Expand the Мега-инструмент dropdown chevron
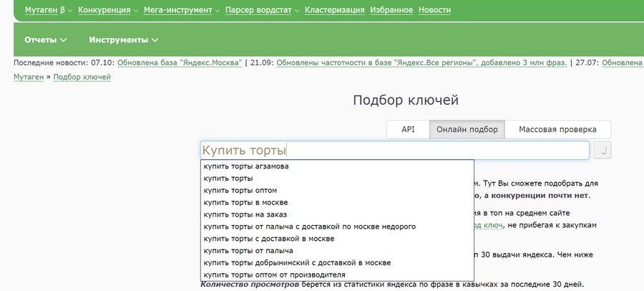644x291 pixels. (x=217, y=10)
